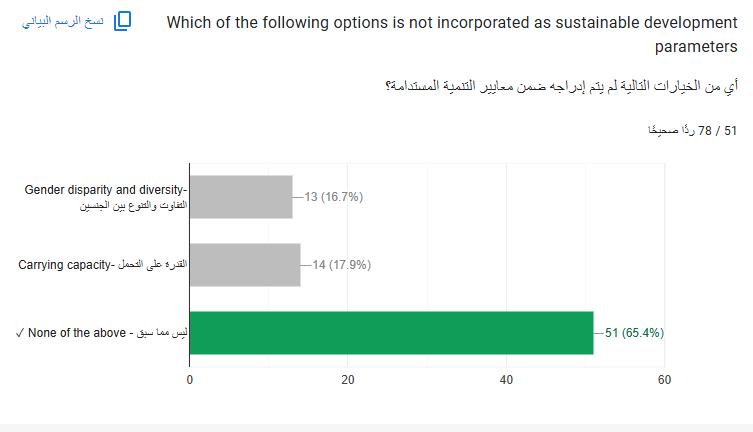Click the 51 (65.4%) data label
Viewport: 753px width, 432px height.
click(x=634, y=333)
